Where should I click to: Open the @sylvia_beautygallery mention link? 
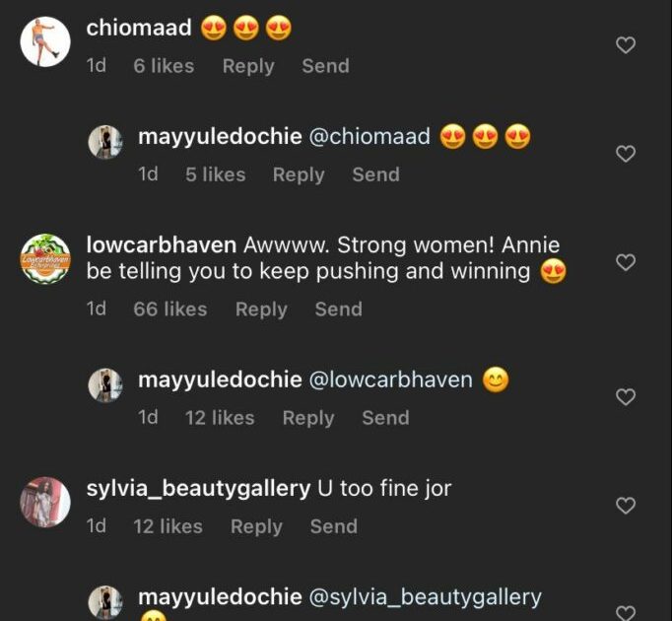[x=426, y=596]
